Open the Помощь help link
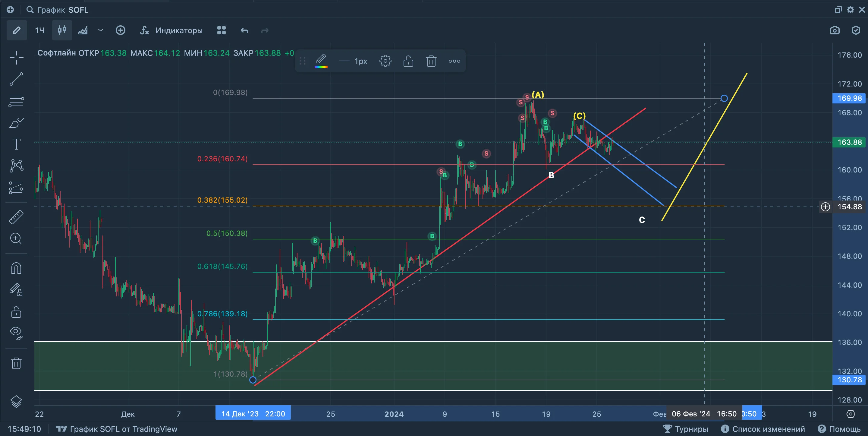868x436 pixels. pos(839,429)
